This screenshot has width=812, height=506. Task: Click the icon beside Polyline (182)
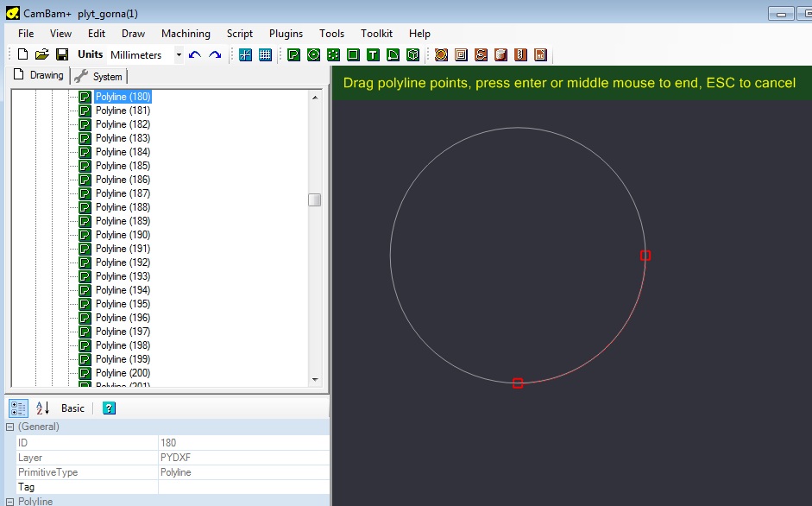(85, 124)
